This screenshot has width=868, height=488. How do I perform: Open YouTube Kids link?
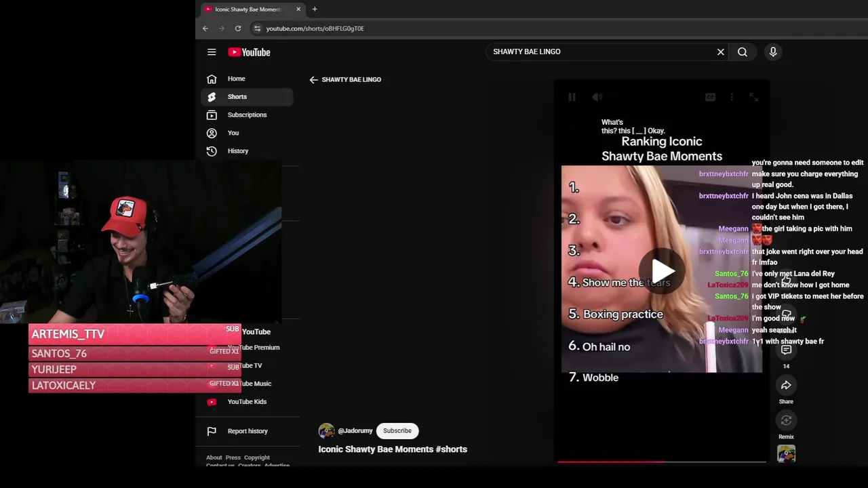pos(247,402)
